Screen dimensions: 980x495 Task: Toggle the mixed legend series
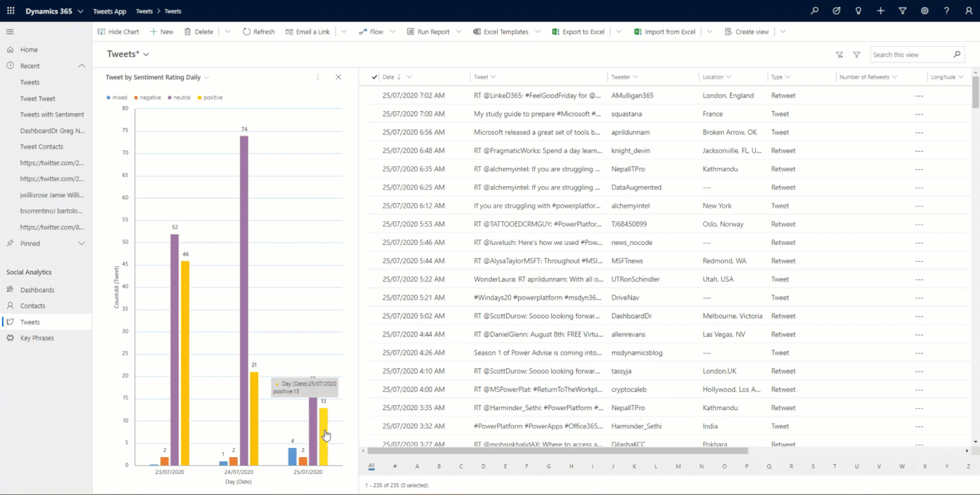point(117,97)
